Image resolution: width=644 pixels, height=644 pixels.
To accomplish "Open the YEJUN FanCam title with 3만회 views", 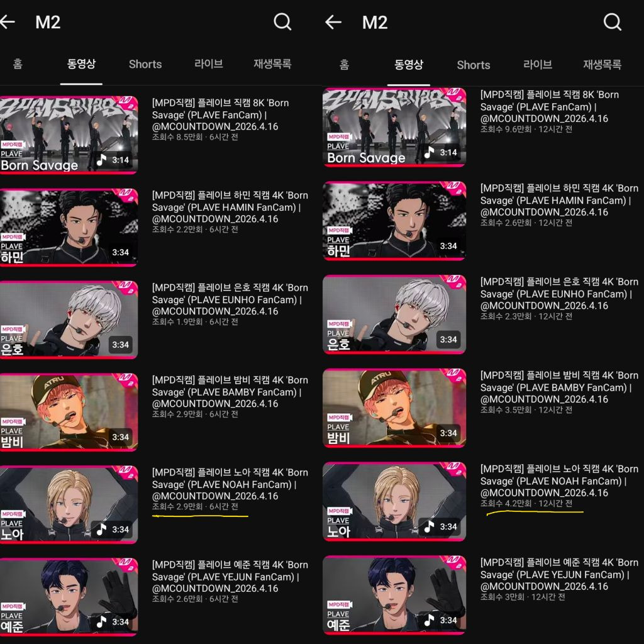I will point(559,575).
